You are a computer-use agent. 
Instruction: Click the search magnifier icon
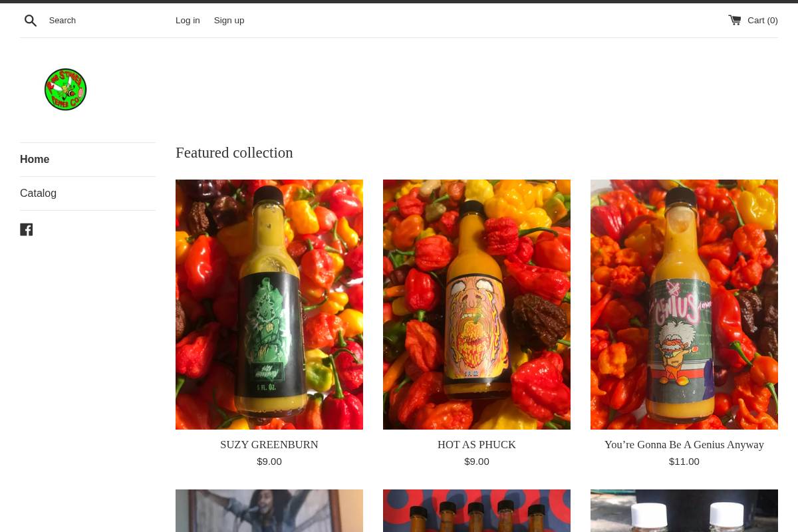coord(31,20)
